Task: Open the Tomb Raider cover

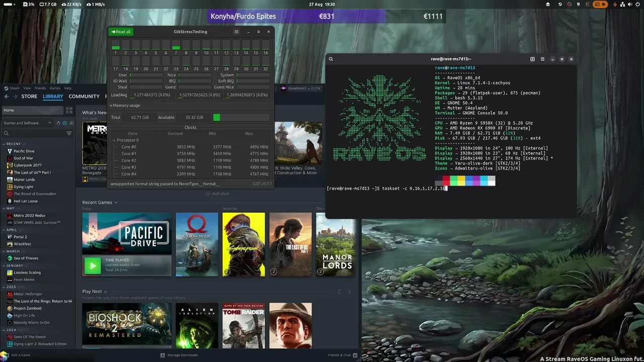Action: pos(244,325)
